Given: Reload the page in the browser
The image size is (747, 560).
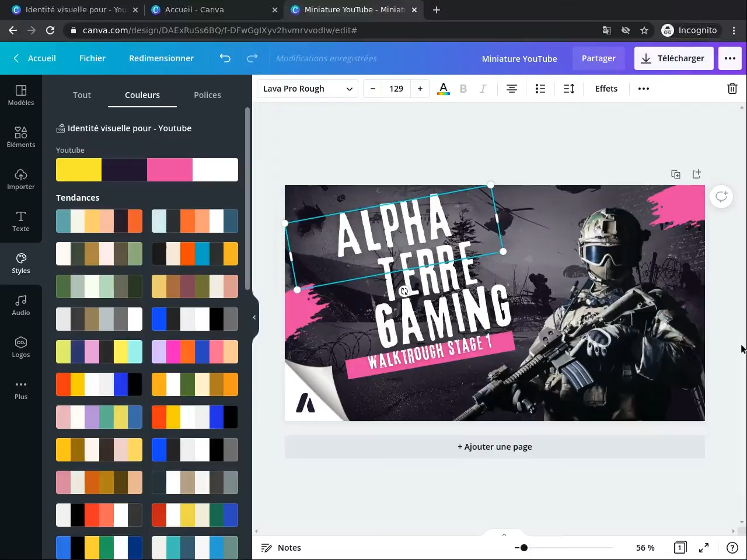Looking at the screenshot, I should 50,30.
